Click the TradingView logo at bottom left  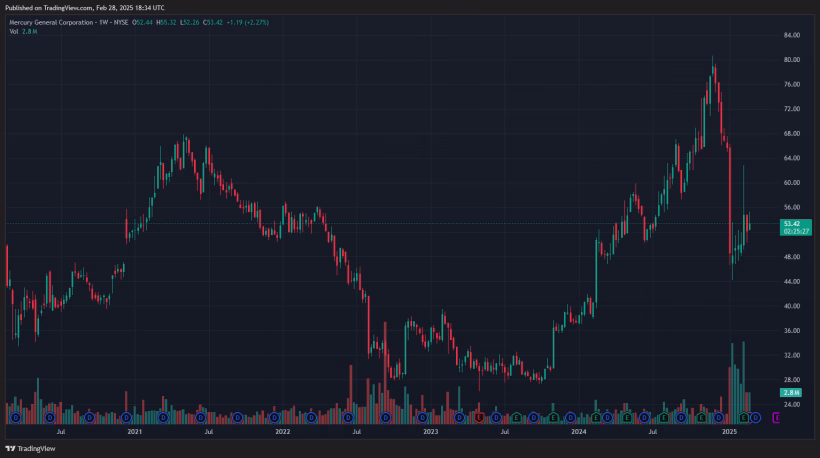coord(30,449)
